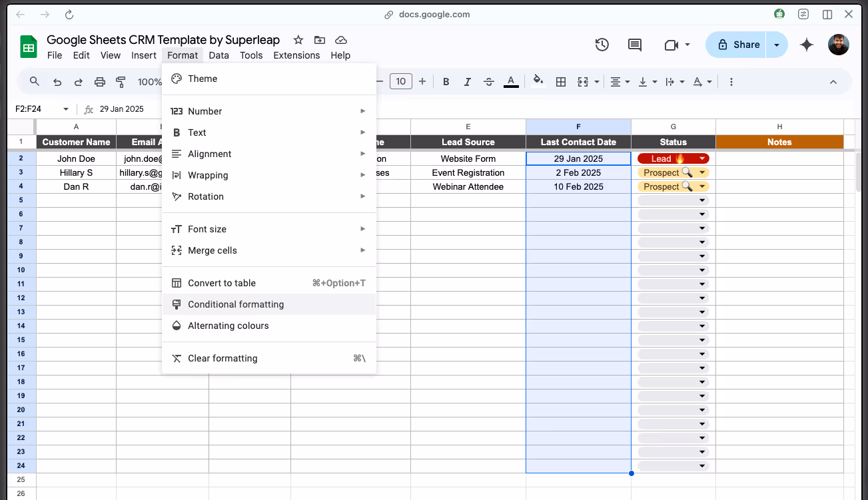Toggle italic formatting
The height and width of the screenshot is (500, 868).
[x=468, y=82]
